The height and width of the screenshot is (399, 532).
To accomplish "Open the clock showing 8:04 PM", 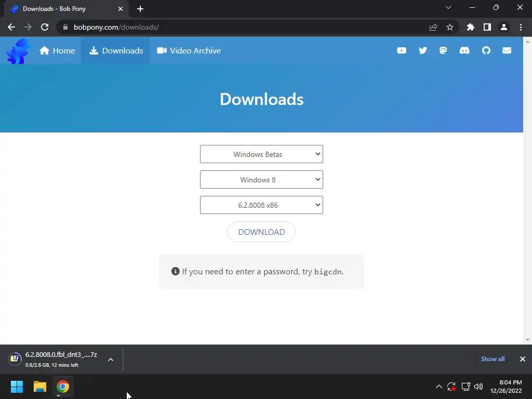I will click(506, 387).
